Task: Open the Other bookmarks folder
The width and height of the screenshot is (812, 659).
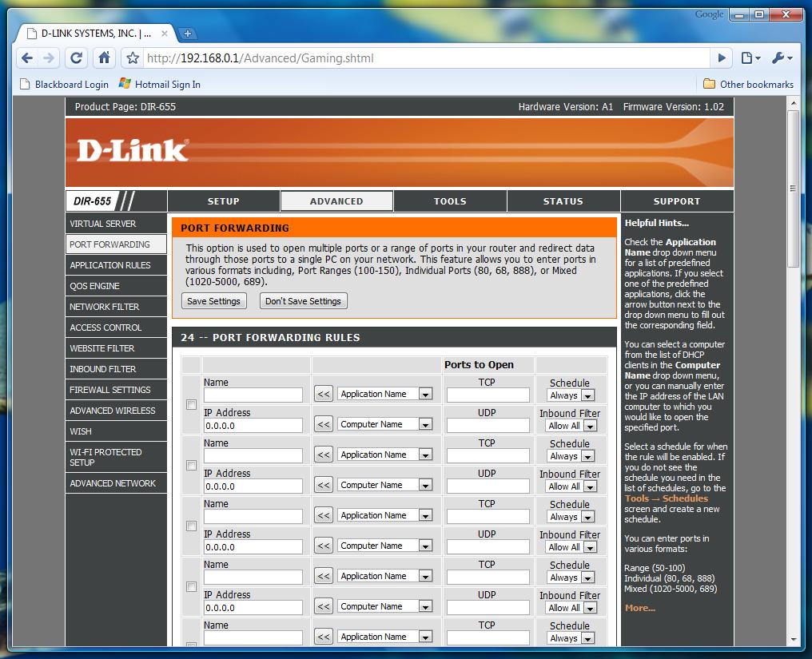Action: tap(748, 85)
